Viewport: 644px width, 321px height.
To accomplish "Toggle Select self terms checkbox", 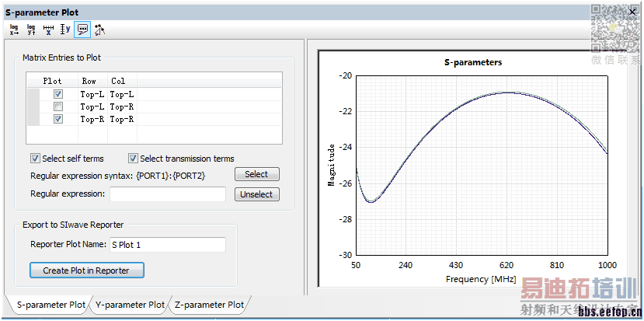I will tap(35, 159).
